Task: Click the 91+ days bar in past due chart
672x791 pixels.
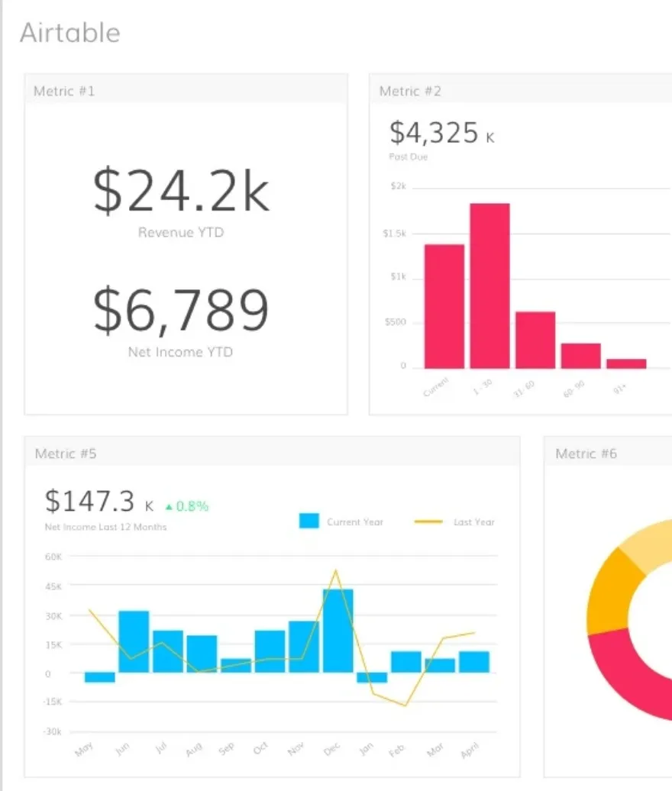Action: pos(626,363)
